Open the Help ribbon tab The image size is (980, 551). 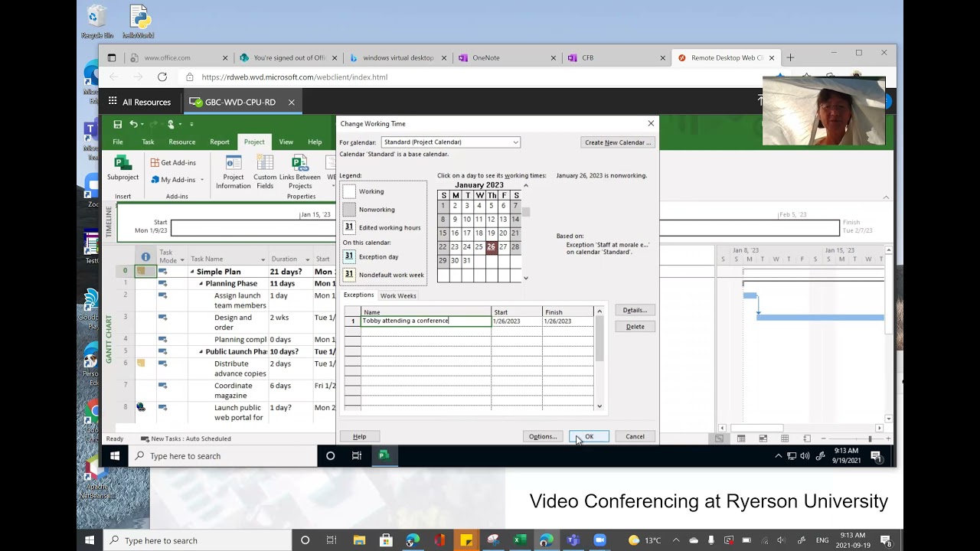point(315,142)
